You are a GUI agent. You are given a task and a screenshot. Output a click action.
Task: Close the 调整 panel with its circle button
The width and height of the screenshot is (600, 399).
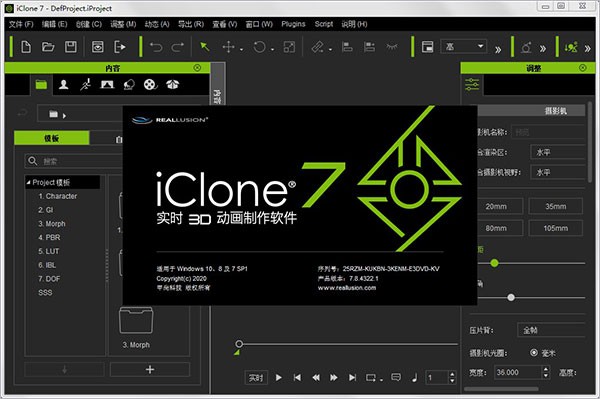(x=583, y=68)
